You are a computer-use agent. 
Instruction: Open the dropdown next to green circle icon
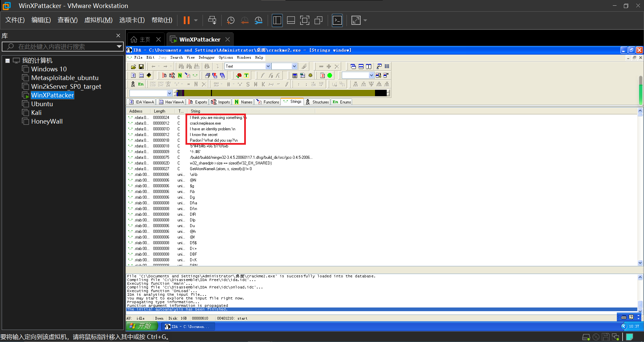(x=371, y=75)
